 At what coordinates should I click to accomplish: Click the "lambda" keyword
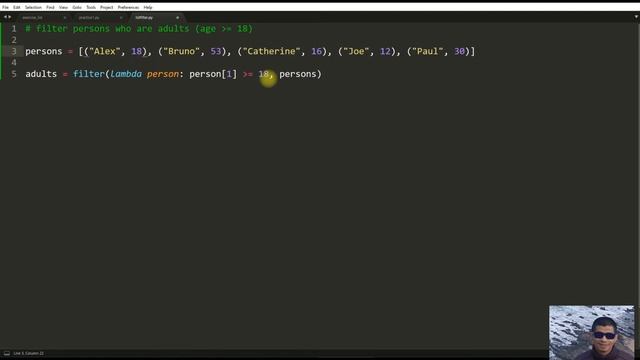(x=126, y=74)
